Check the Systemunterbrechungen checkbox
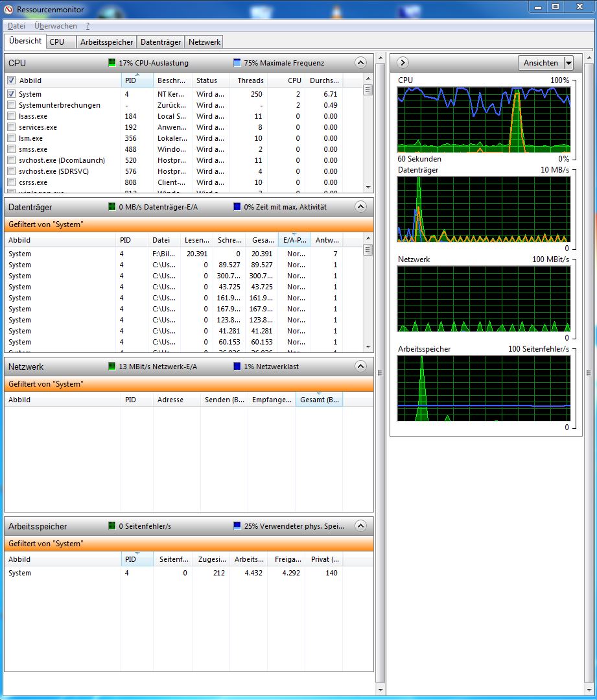This screenshot has height=700, width=597. click(11, 105)
